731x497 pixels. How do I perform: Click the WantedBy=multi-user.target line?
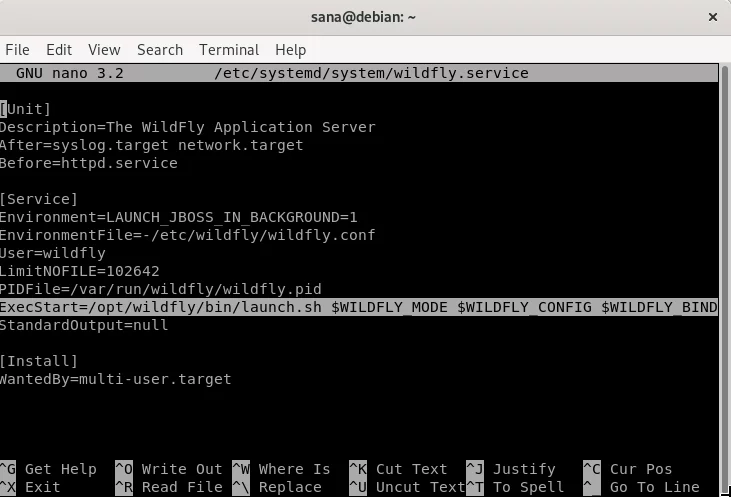tap(116, 379)
